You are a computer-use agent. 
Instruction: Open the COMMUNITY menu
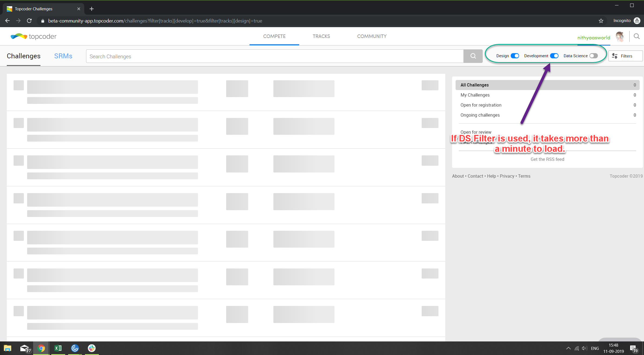click(372, 36)
